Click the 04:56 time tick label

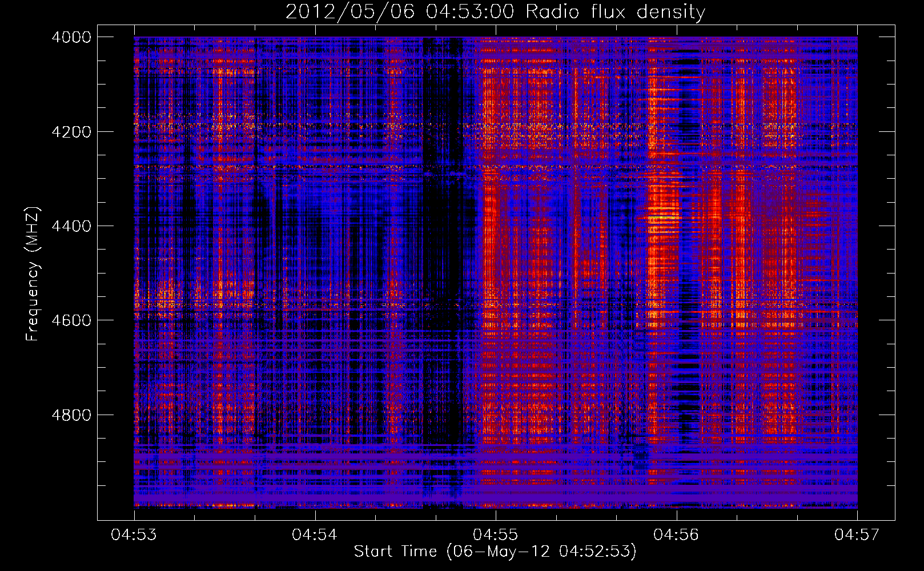[676, 534]
